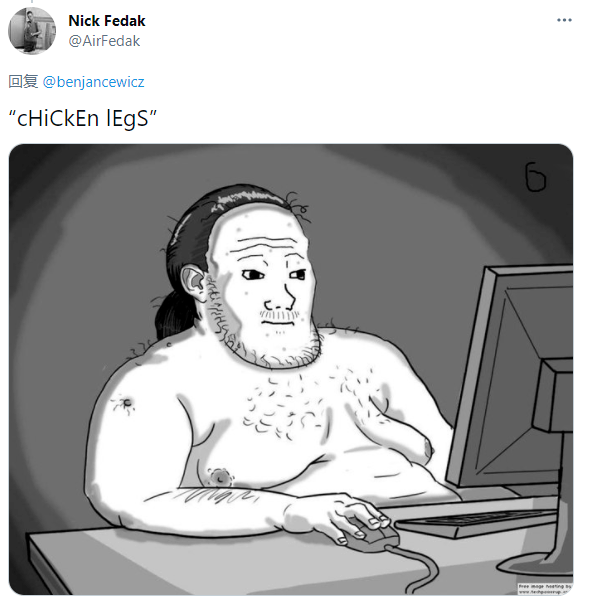Open the three-dot more options menu
Image resolution: width=589 pixels, height=607 pixels.
(x=564, y=20)
